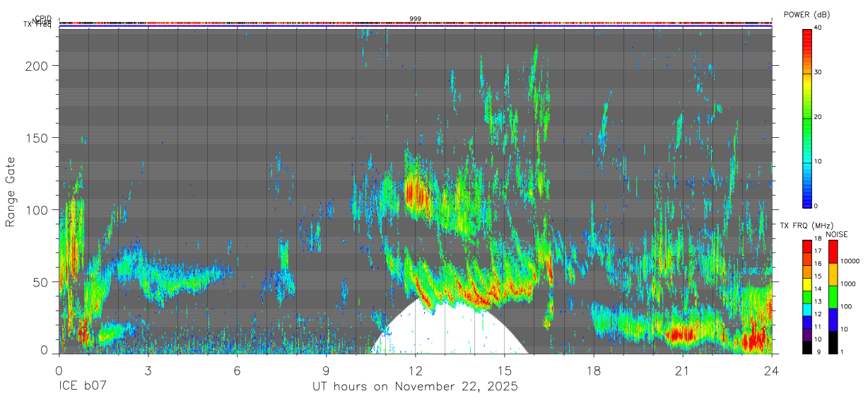Click the 20 label on POWER colorbar
868x401 pixels.
[x=819, y=117]
